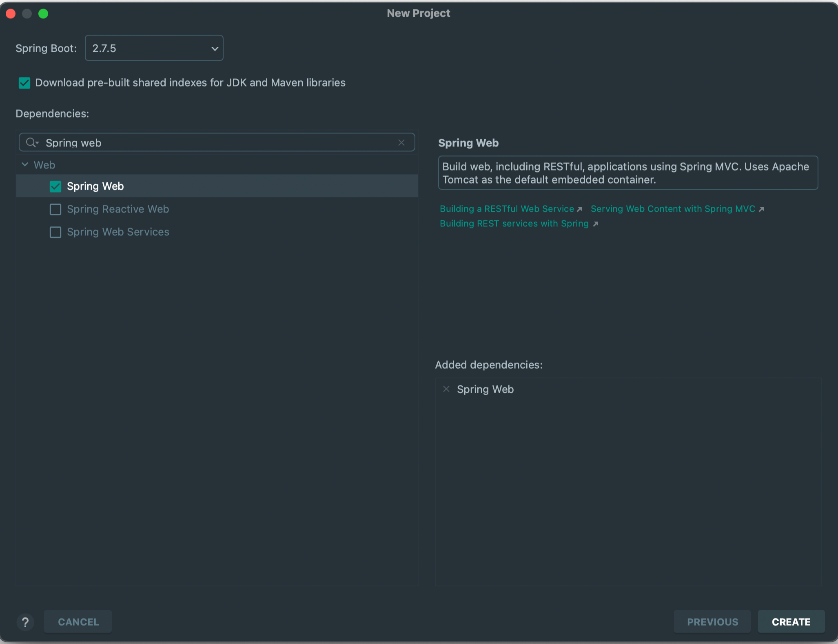Clear the dependency search text with X icon
The height and width of the screenshot is (644, 838).
pos(401,142)
